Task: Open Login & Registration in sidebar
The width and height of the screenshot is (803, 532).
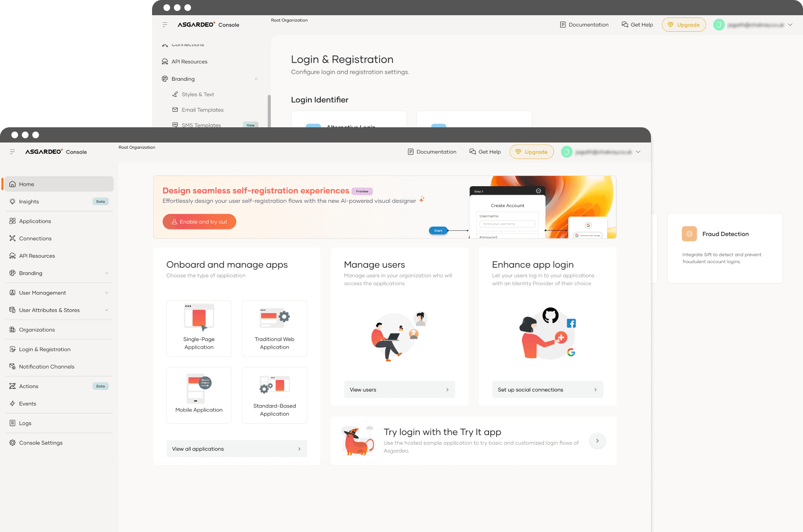Action: [x=45, y=350]
